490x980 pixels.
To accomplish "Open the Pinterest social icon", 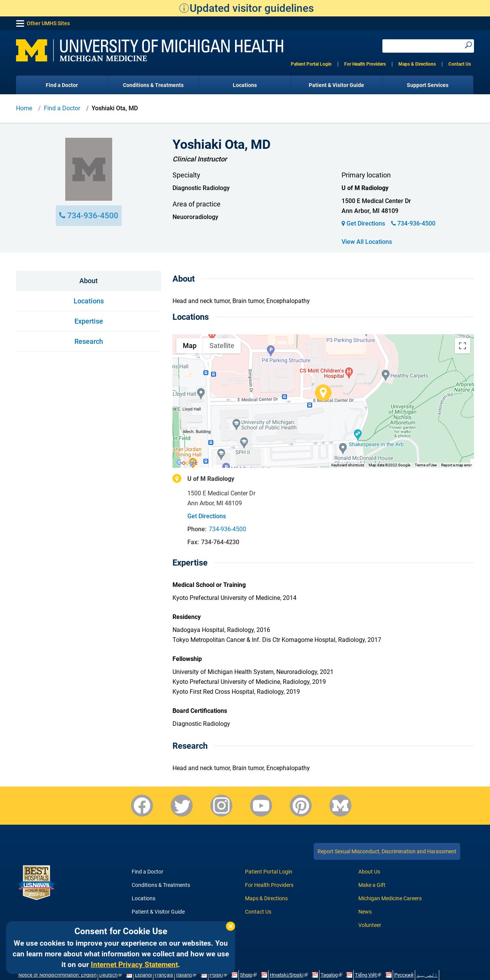I will pos(301,806).
